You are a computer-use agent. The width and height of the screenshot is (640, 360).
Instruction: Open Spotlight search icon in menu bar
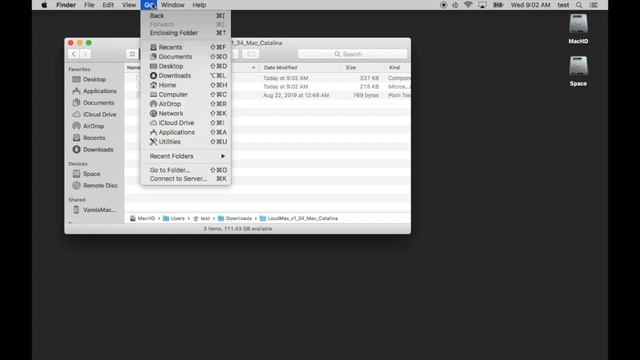tap(579, 5)
